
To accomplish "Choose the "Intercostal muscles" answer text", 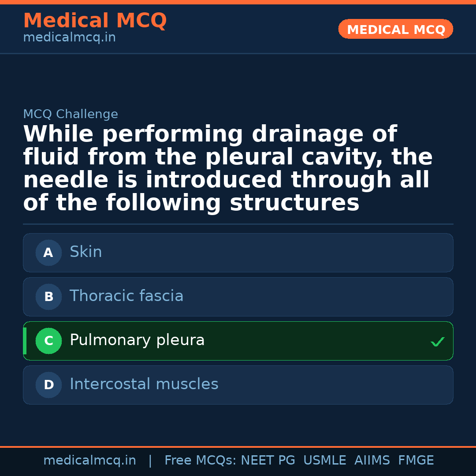I will pyautogui.click(x=144, y=384).
